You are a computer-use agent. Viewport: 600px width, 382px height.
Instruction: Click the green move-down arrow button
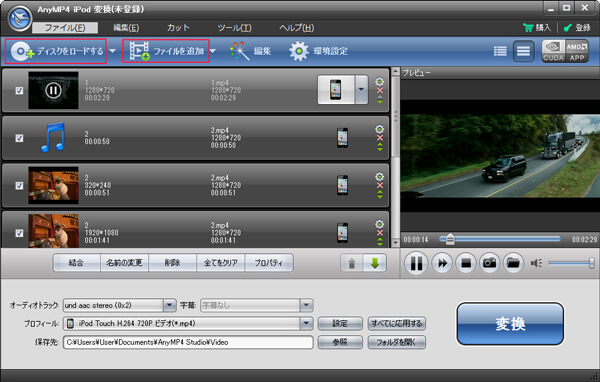375,263
